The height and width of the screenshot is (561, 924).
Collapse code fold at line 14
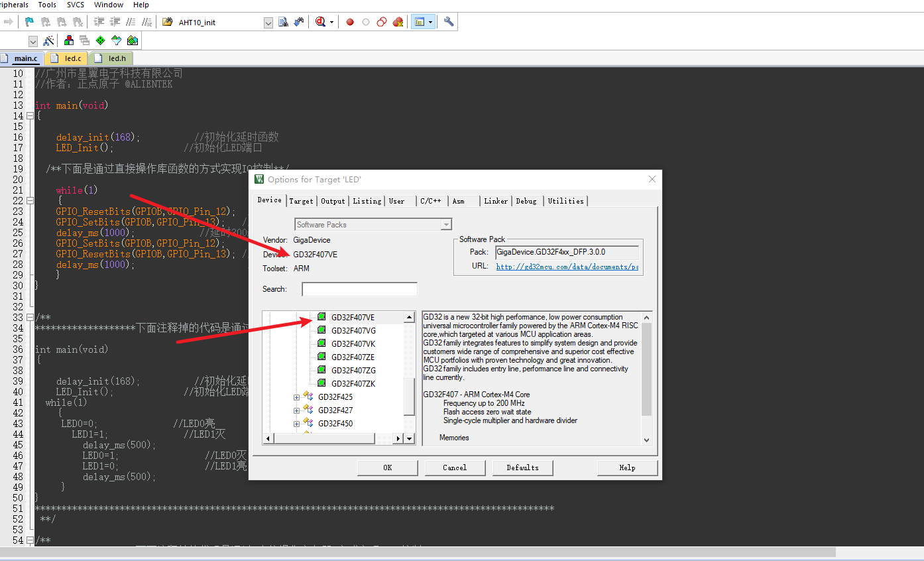click(30, 116)
